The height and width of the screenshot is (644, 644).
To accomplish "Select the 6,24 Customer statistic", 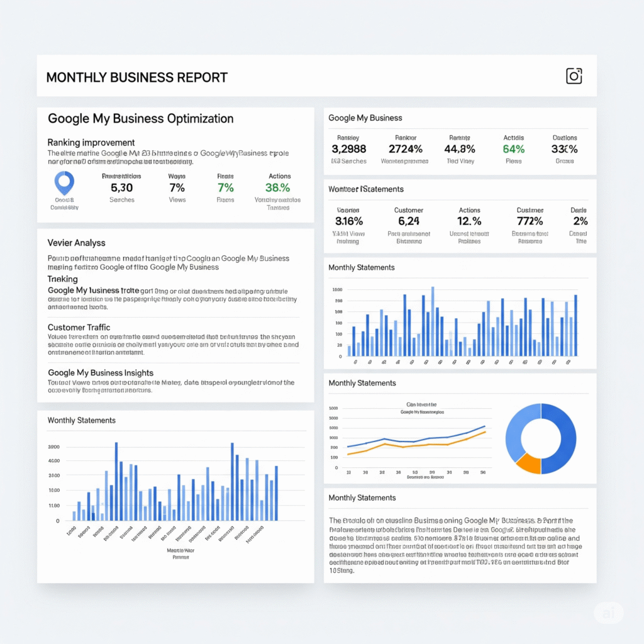I will [x=409, y=221].
